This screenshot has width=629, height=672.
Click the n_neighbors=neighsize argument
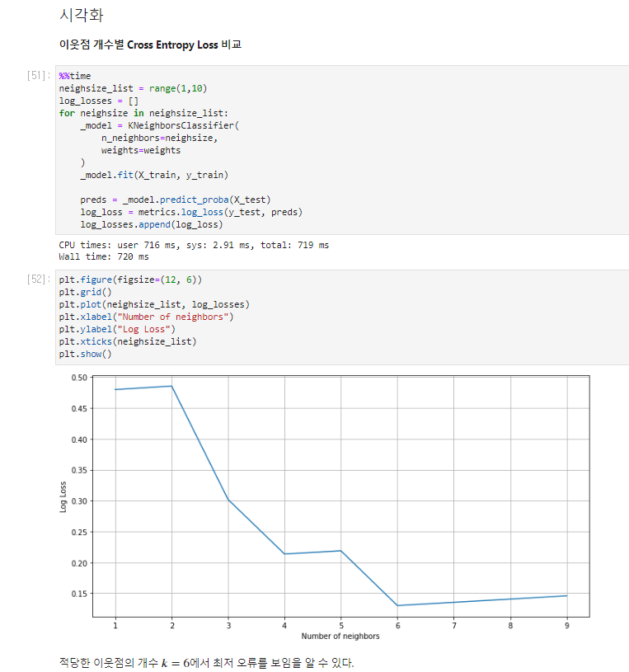tap(159, 138)
